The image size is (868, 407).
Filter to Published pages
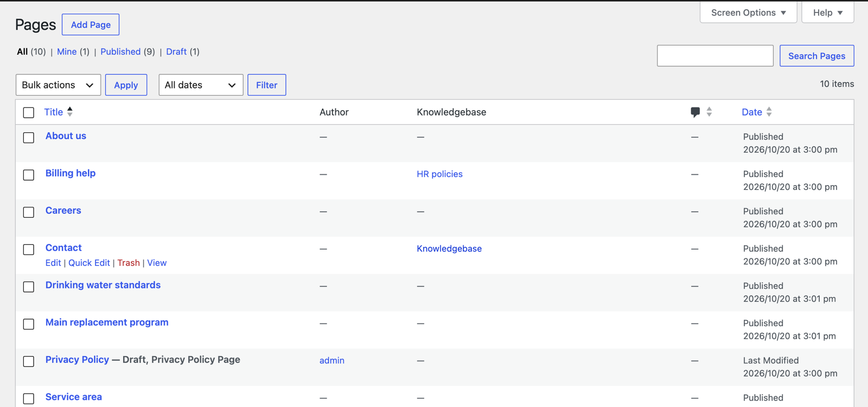(x=120, y=52)
